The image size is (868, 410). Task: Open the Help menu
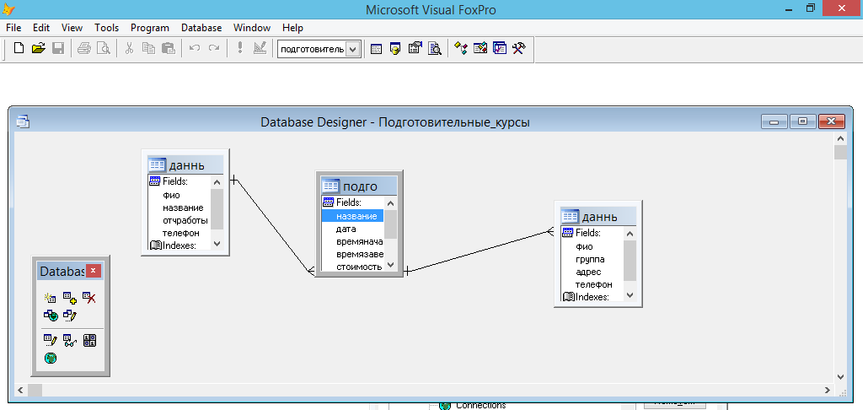[x=292, y=28]
